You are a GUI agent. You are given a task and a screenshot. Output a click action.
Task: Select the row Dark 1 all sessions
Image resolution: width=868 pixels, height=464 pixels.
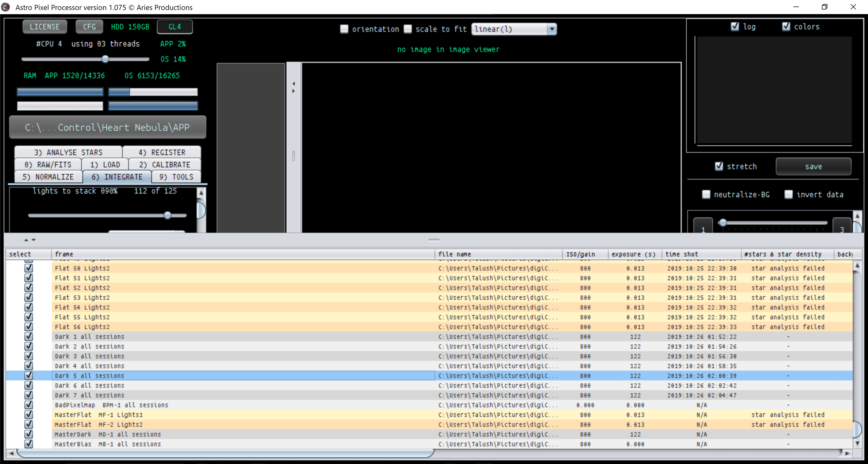(x=430, y=337)
